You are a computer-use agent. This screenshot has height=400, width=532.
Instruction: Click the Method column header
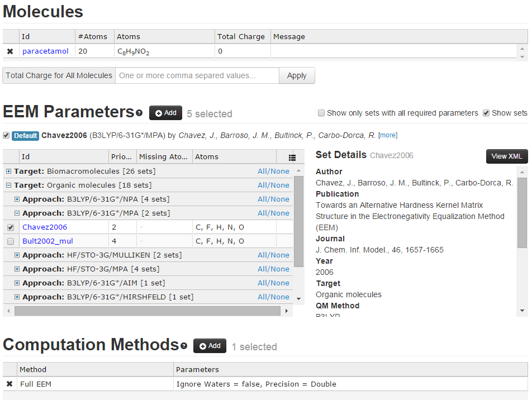(x=95, y=369)
